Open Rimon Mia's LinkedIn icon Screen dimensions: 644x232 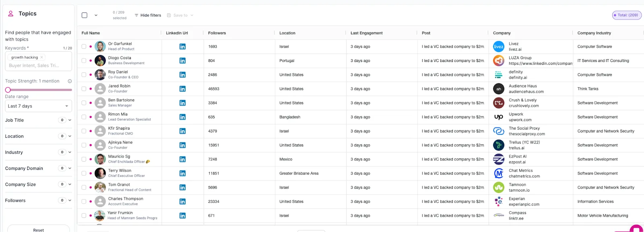[x=182, y=117]
